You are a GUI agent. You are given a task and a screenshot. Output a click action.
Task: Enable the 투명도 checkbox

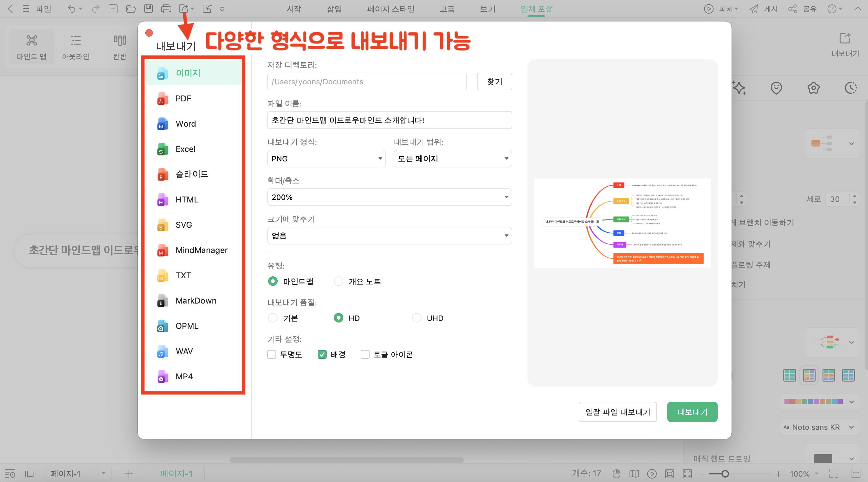272,354
